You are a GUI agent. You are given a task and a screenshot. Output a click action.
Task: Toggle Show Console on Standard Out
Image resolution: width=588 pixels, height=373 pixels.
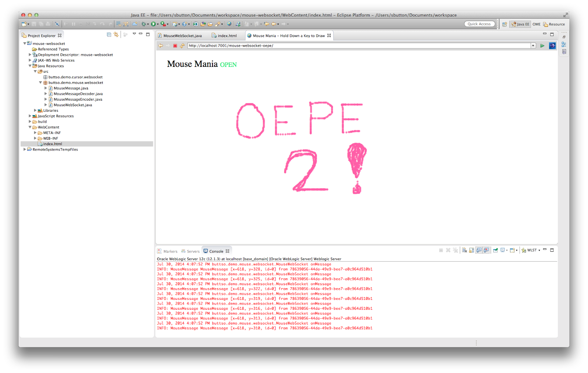[x=479, y=250]
